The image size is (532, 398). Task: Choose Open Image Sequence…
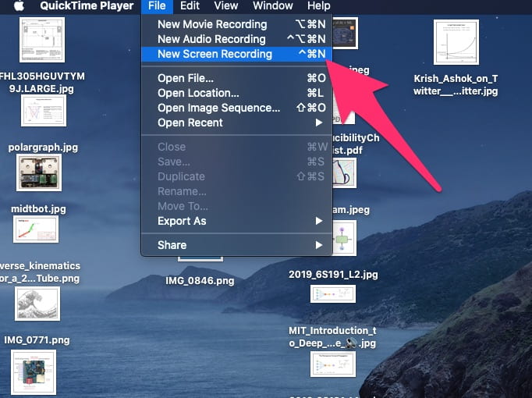pos(236,108)
